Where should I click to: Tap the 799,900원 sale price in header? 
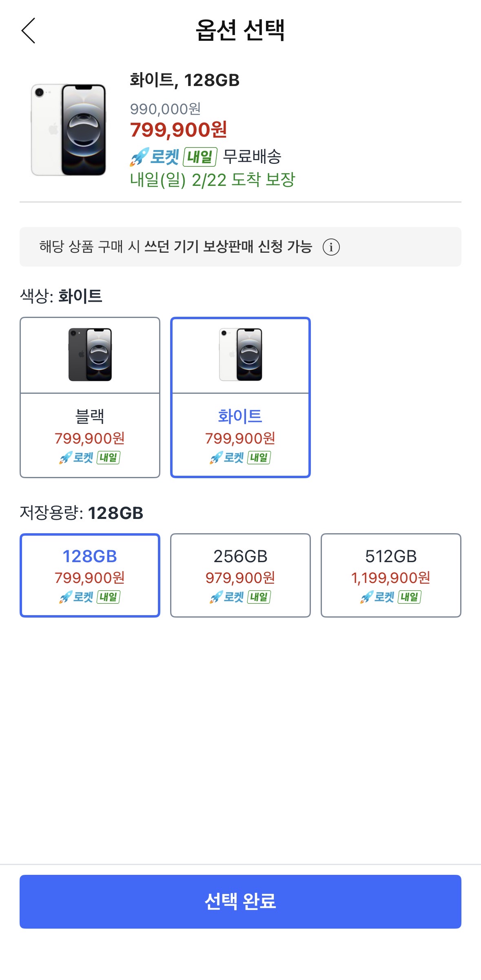point(178,130)
